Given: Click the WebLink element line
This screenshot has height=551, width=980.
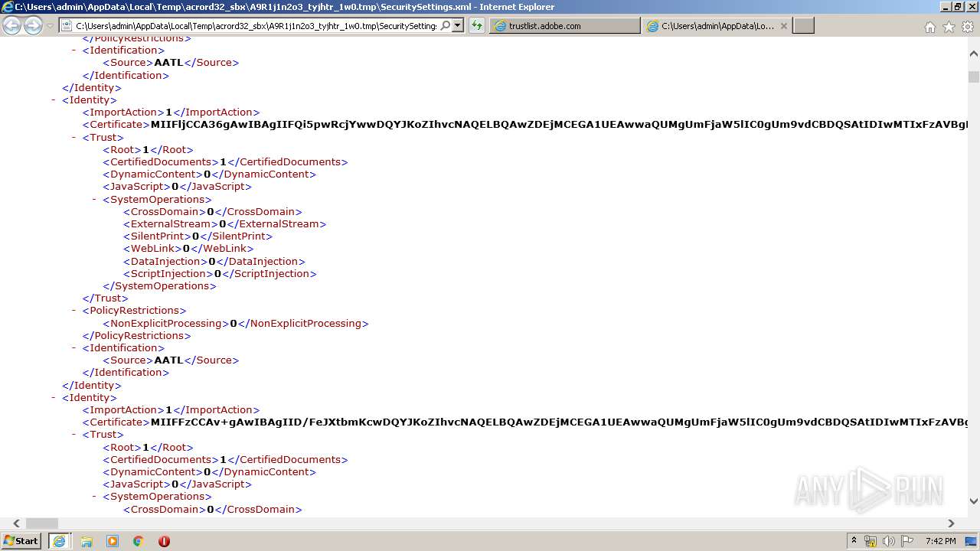Looking at the screenshot, I should point(188,248).
